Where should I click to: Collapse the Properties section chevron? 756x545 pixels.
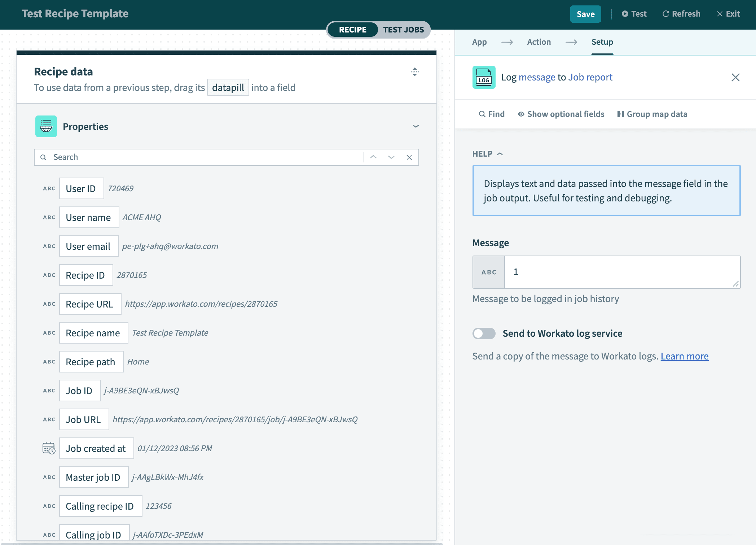tap(416, 126)
